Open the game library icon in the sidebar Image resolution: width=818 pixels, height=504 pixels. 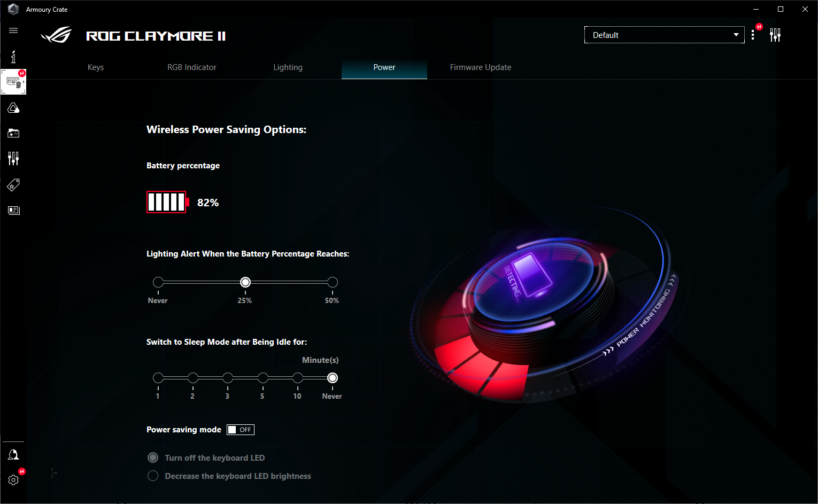(13, 133)
